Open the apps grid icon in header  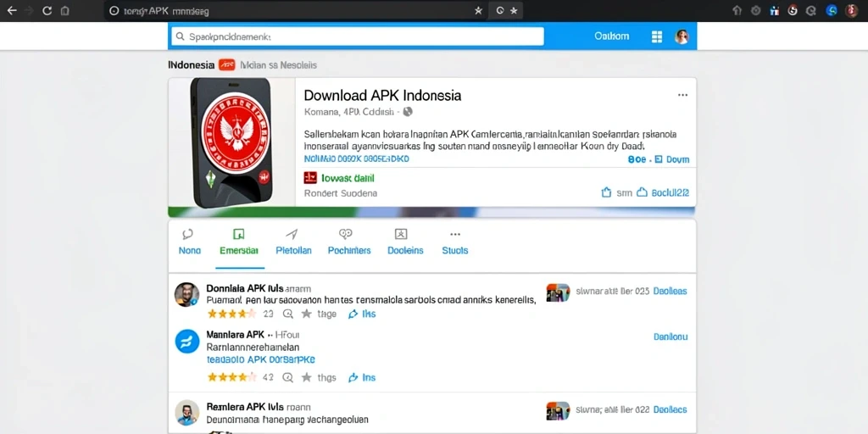(x=657, y=36)
